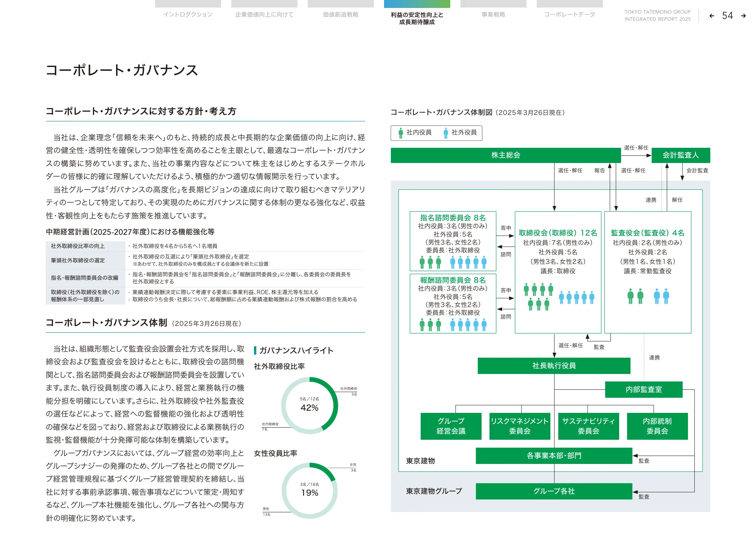
Task: Click the リスクマネジメント委員会 box
Action: pyautogui.click(x=519, y=426)
